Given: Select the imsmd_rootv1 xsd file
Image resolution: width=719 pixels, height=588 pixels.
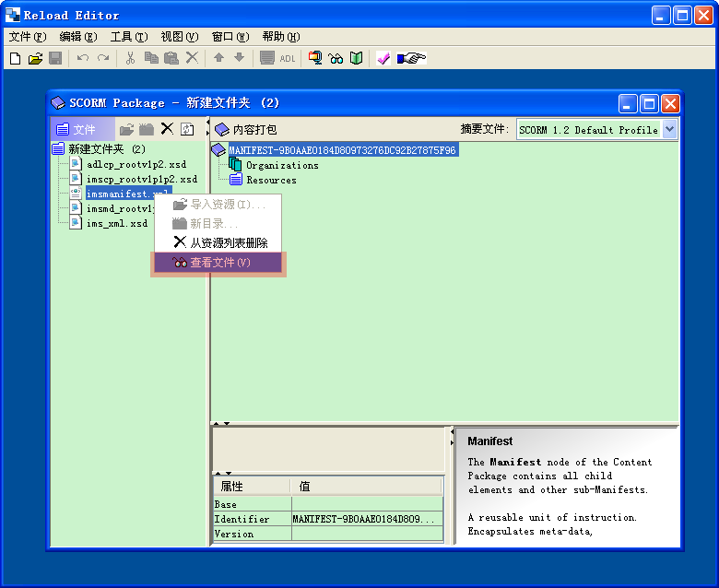Looking at the screenshot, I should (120, 208).
